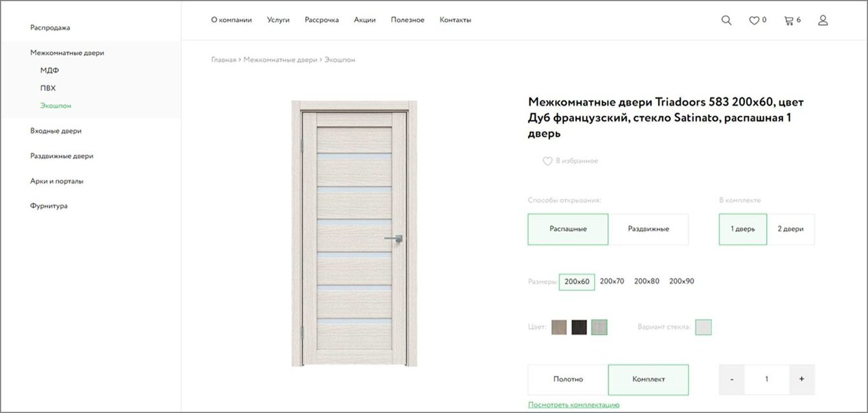
Task: Add the door to favorites via 'В избранное'
Action: pyautogui.click(x=570, y=161)
